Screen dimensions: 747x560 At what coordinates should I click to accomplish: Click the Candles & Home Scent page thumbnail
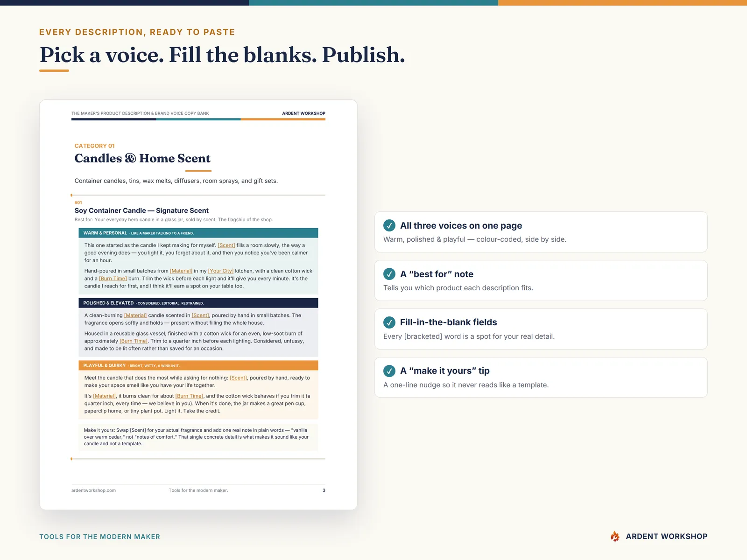(198, 304)
